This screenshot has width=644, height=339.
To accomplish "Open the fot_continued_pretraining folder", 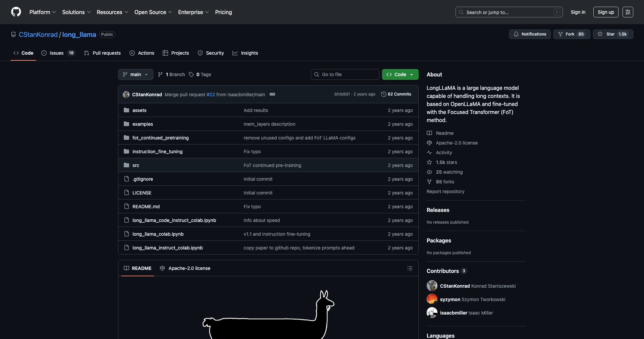I will (x=160, y=138).
